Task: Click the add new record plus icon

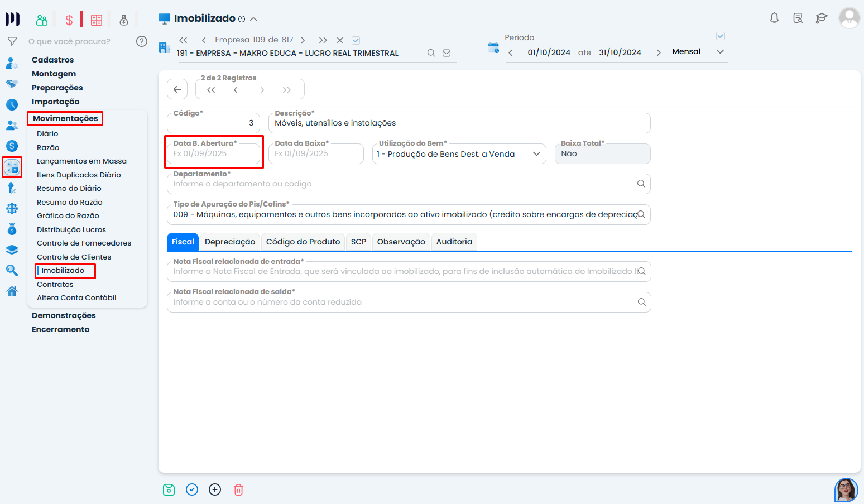Action: tap(215, 489)
